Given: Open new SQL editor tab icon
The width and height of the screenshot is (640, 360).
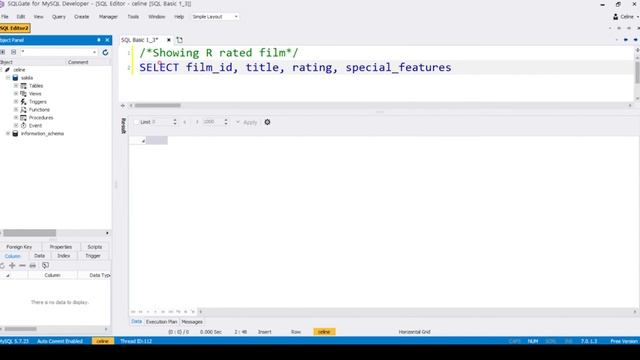Looking at the screenshot, I should [x=180, y=40].
